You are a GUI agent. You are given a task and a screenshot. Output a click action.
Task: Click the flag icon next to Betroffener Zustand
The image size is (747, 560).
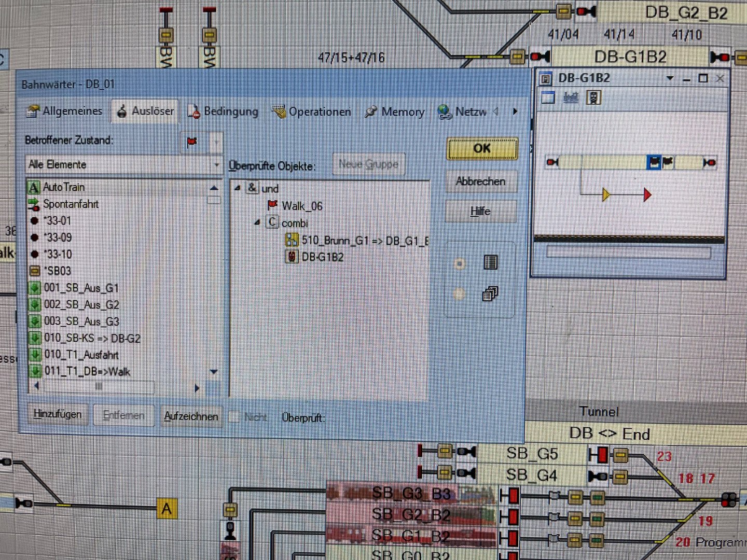192,142
